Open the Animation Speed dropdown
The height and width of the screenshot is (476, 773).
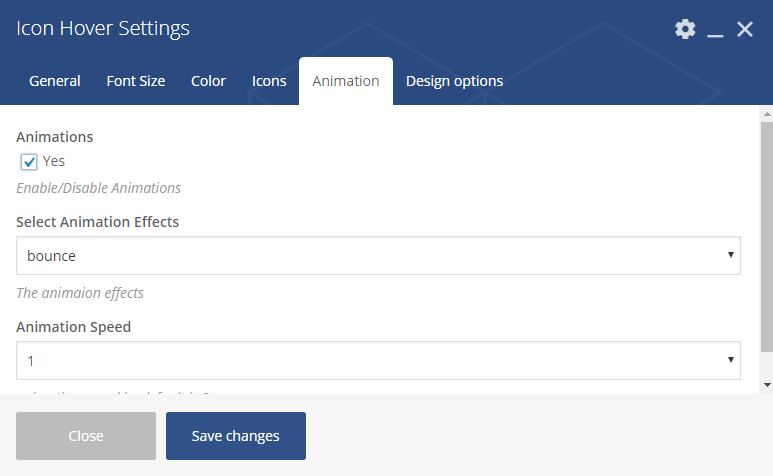378,360
